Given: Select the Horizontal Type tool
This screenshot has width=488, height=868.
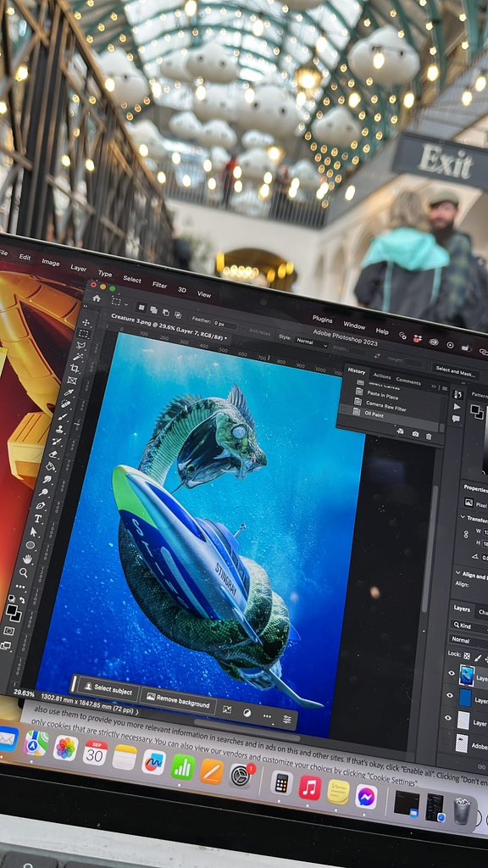Looking at the screenshot, I should tap(37, 519).
